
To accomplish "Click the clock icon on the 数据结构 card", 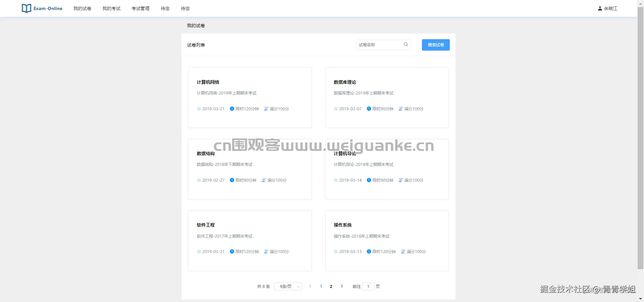I will click(232, 180).
